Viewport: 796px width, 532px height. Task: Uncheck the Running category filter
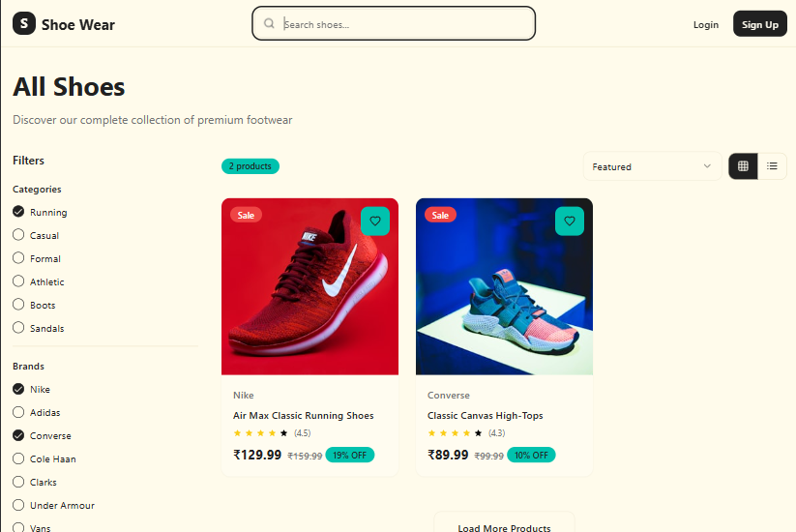pyautogui.click(x=18, y=212)
